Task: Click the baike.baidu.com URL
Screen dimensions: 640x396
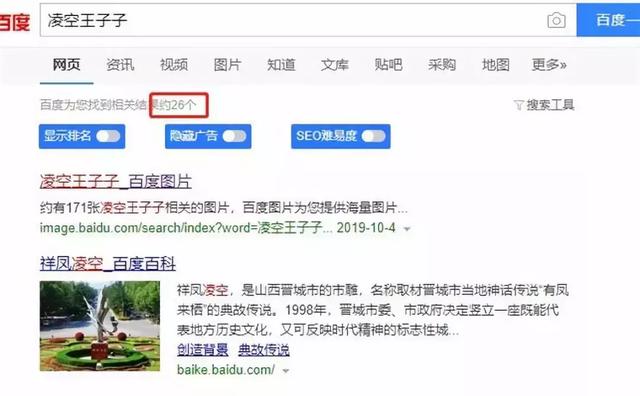Action: tap(226, 370)
